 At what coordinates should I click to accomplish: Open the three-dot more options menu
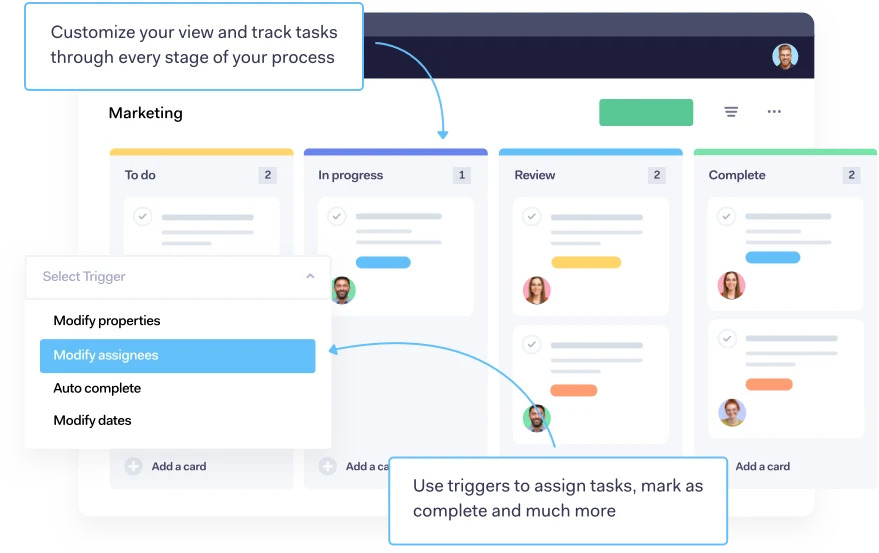tap(774, 112)
